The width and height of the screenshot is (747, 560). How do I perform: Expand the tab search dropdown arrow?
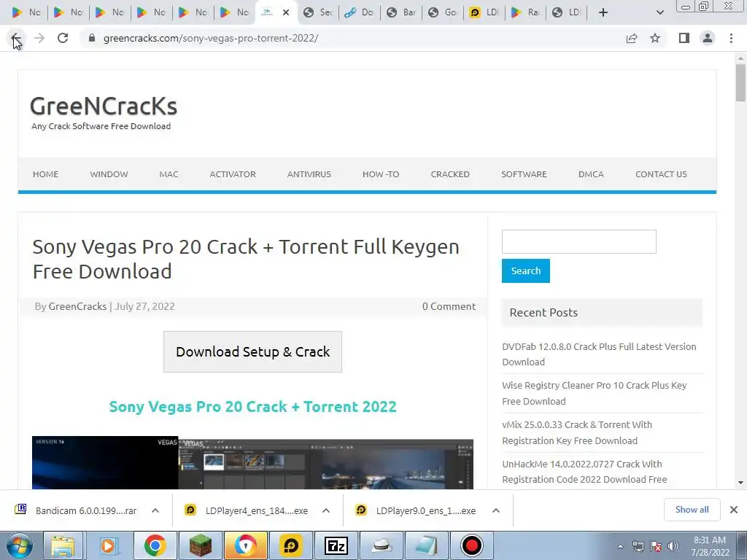[659, 12]
